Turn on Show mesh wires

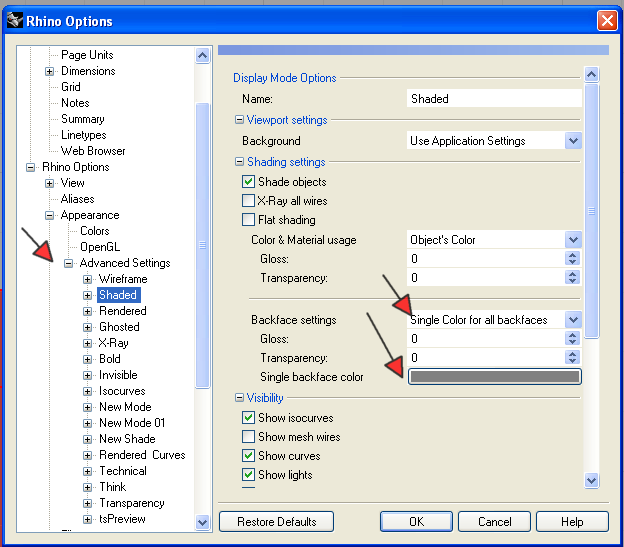tap(249, 437)
